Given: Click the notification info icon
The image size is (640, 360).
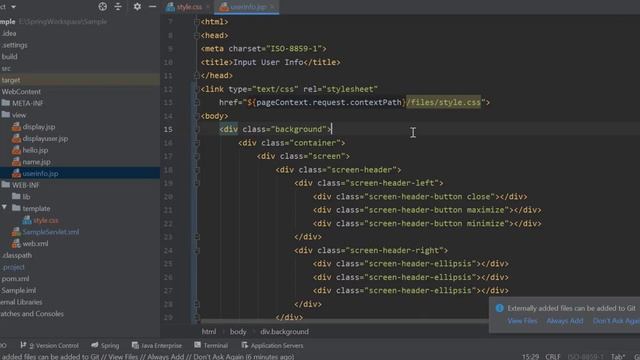Looking at the screenshot, I should point(499,308).
